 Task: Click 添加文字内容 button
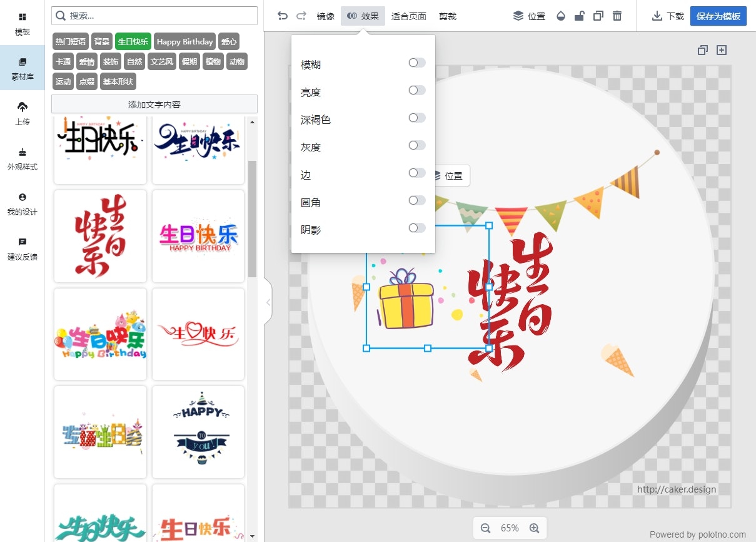154,105
